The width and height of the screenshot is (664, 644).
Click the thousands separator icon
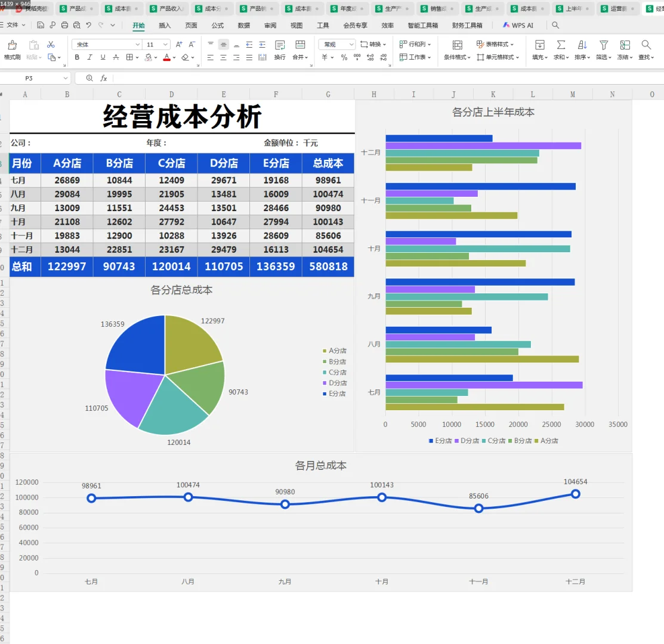tap(357, 57)
